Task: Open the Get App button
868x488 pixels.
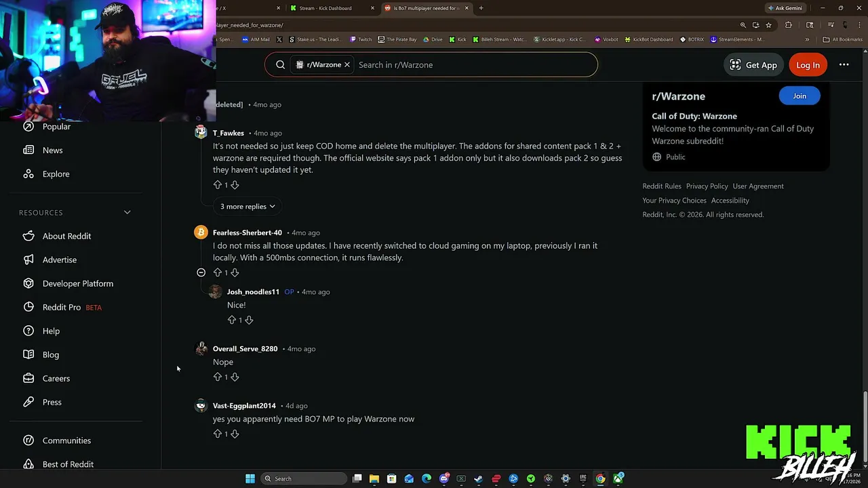Action: (753, 65)
